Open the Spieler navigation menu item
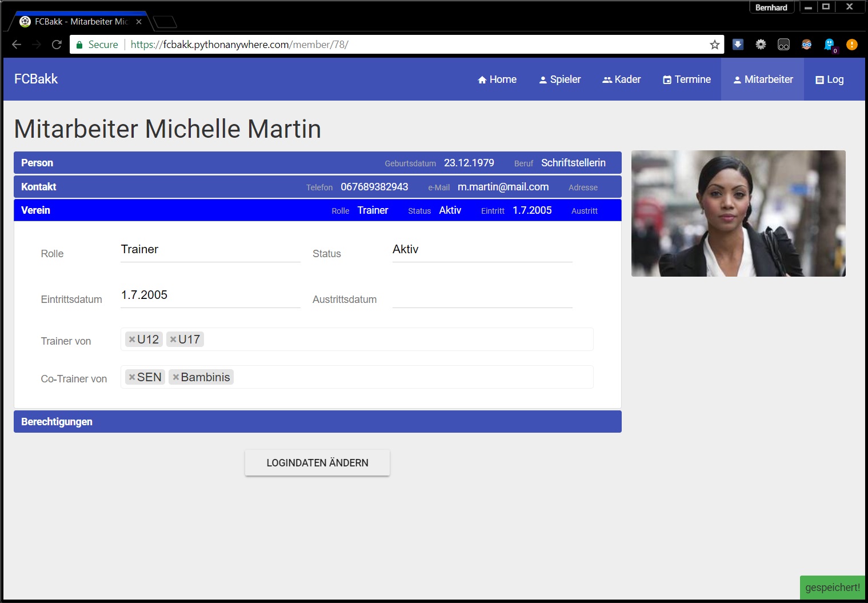The width and height of the screenshot is (868, 603). coord(559,79)
